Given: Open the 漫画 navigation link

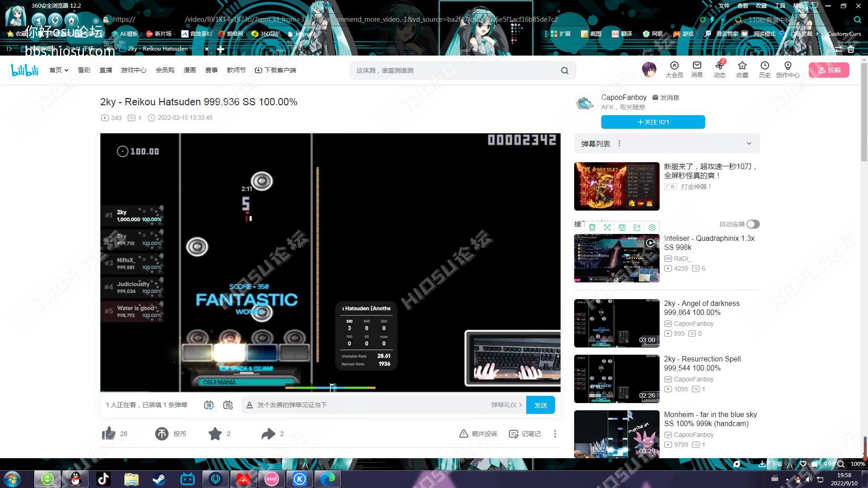Looking at the screenshot, I should click(x=190, y=70).
